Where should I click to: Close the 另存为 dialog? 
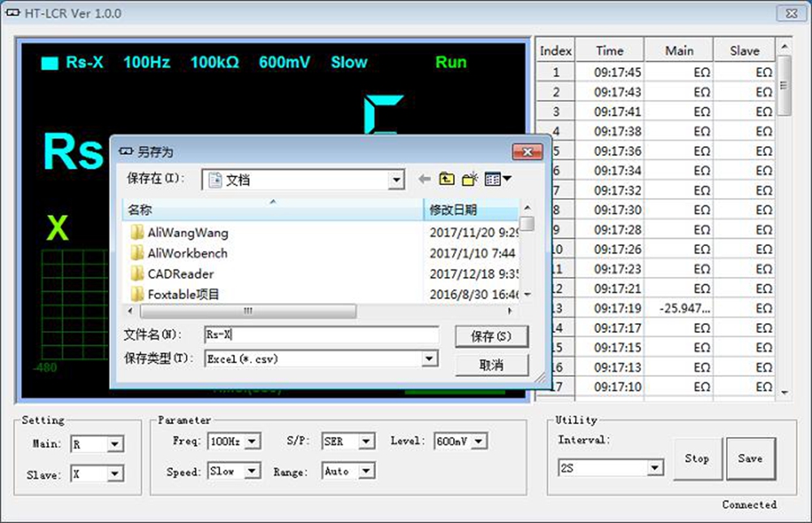click(527, 152)
